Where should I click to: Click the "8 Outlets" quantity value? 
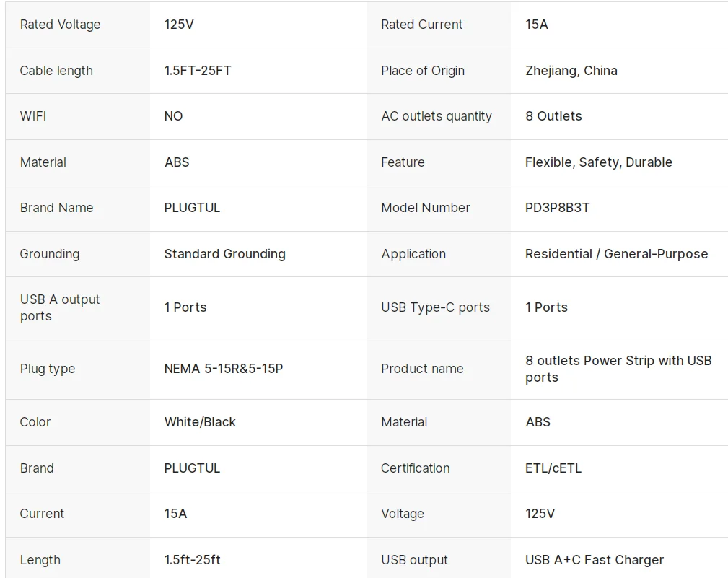click(x=553, y=116)
